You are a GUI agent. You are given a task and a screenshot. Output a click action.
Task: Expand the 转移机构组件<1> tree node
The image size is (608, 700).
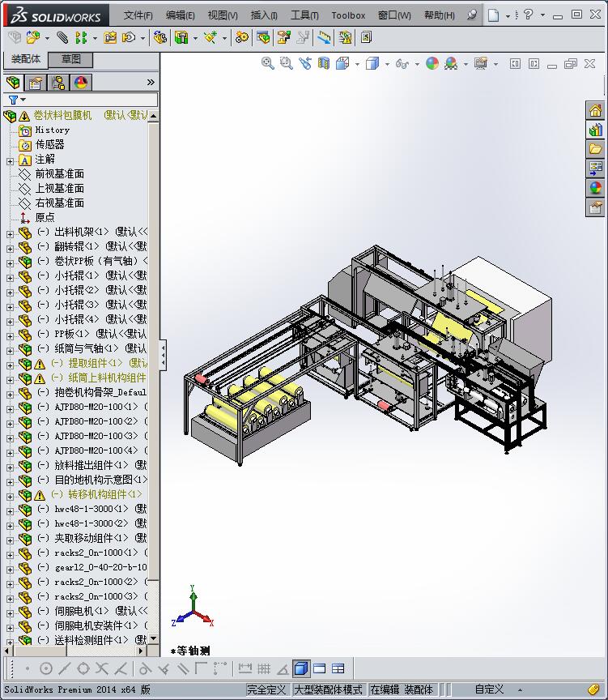(x=11, y=497)
